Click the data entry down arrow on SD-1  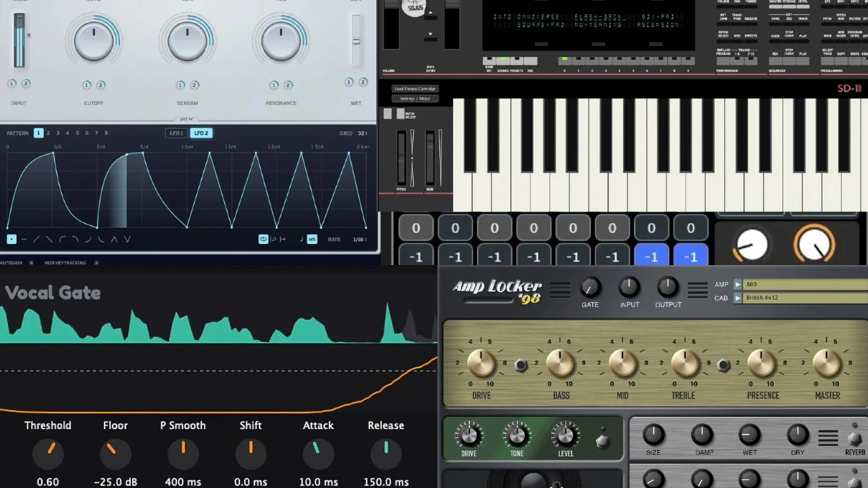tap(430, 34)
